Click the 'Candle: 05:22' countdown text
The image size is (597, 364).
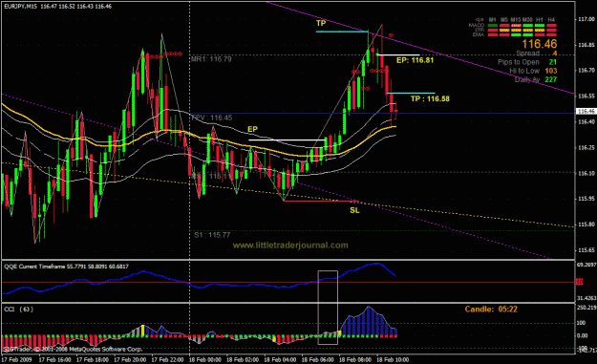pyautogui.click(x=491, y=310)
